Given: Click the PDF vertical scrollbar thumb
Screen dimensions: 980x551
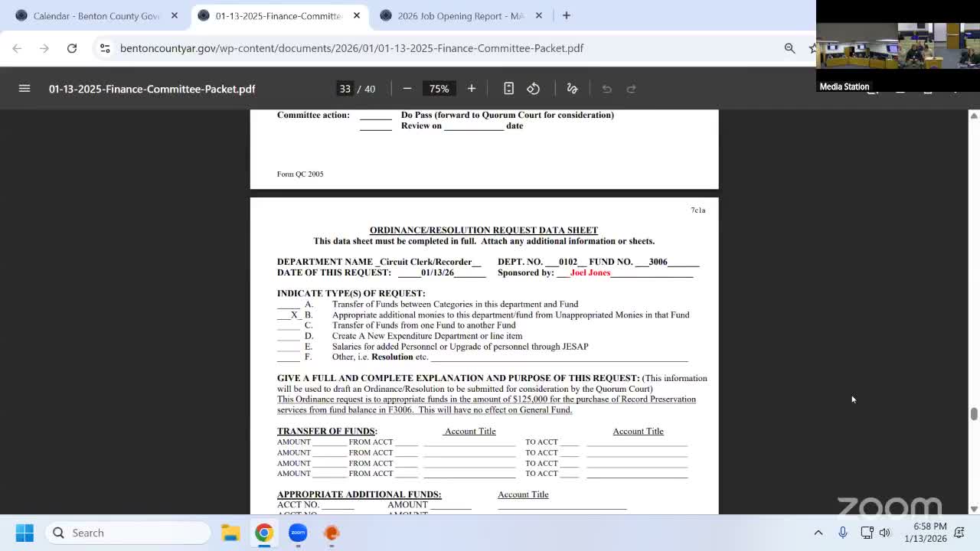Looking at the screenshot, I should point(974,414).
